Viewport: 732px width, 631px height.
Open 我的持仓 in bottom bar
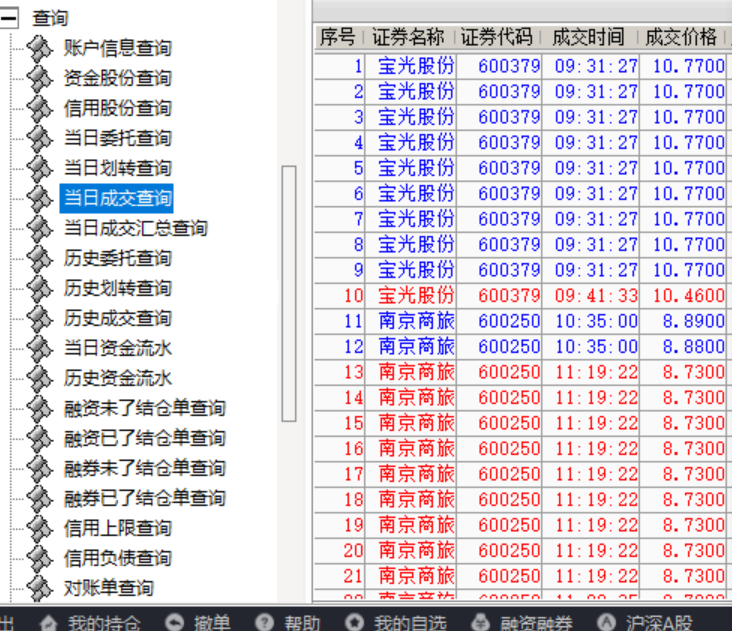(x=104, y=623)
